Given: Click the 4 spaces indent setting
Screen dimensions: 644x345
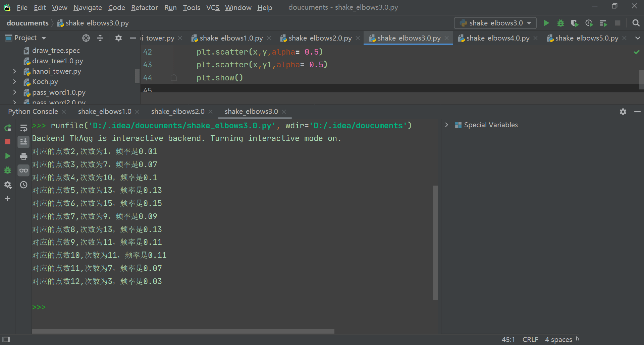Looking at the screenshot, I should point(558,339).
